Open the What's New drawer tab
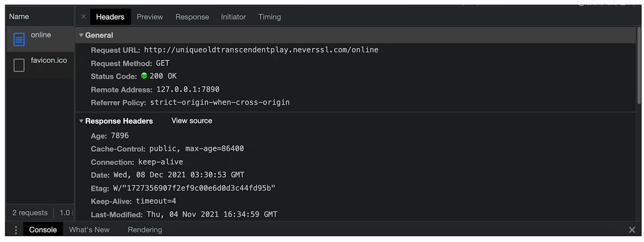 (89, 230)
